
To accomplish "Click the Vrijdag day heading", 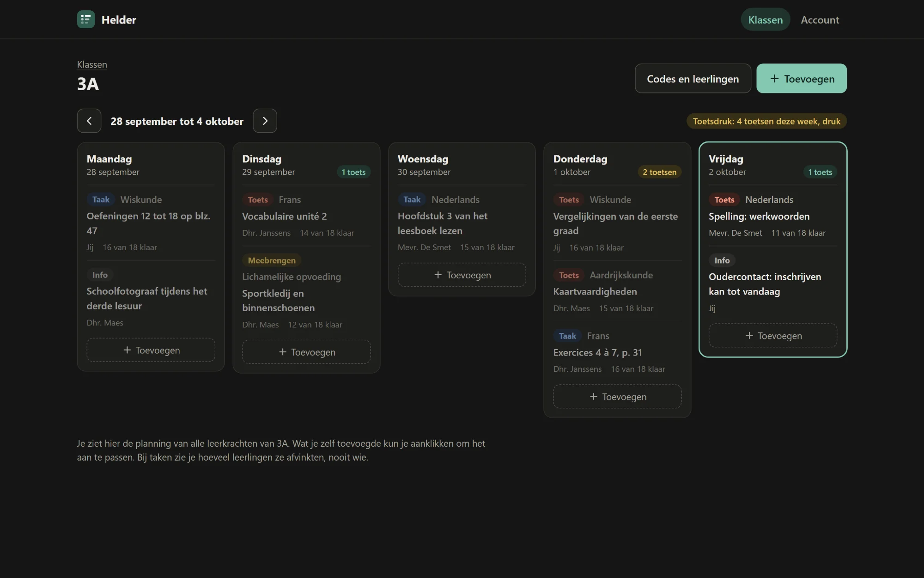I will coord(726,159).
